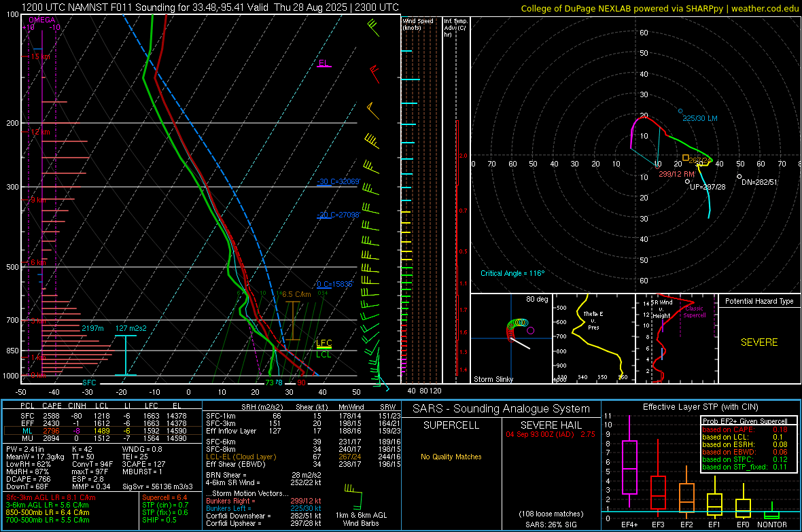The image size is (802, 532).
Task: Click the No Quality Matches text
Action: click(x=451, y=457)
